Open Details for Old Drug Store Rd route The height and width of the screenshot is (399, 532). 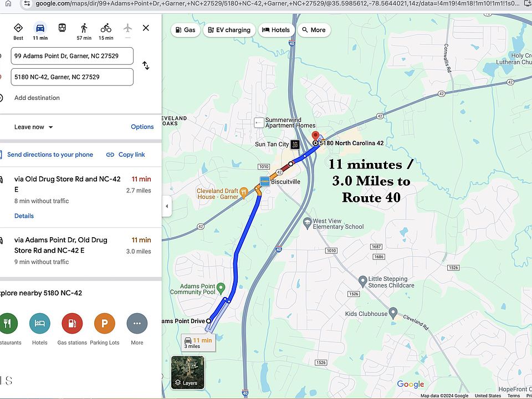24,216
